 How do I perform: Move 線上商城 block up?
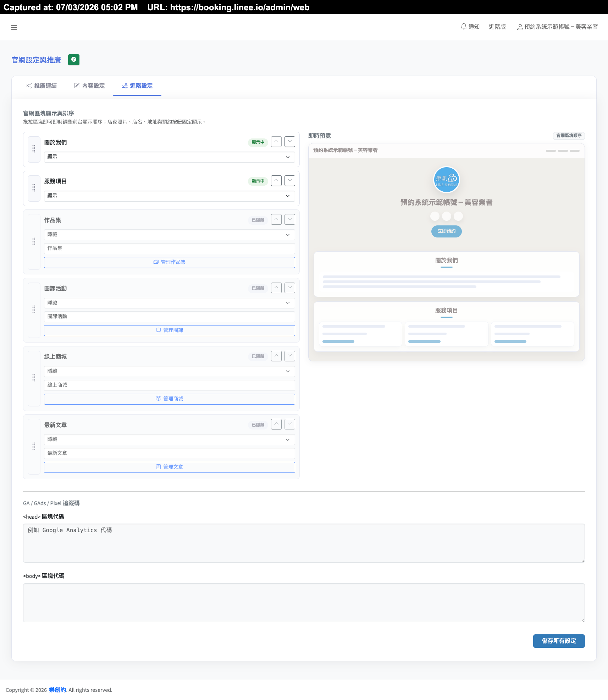click(276, 356)
